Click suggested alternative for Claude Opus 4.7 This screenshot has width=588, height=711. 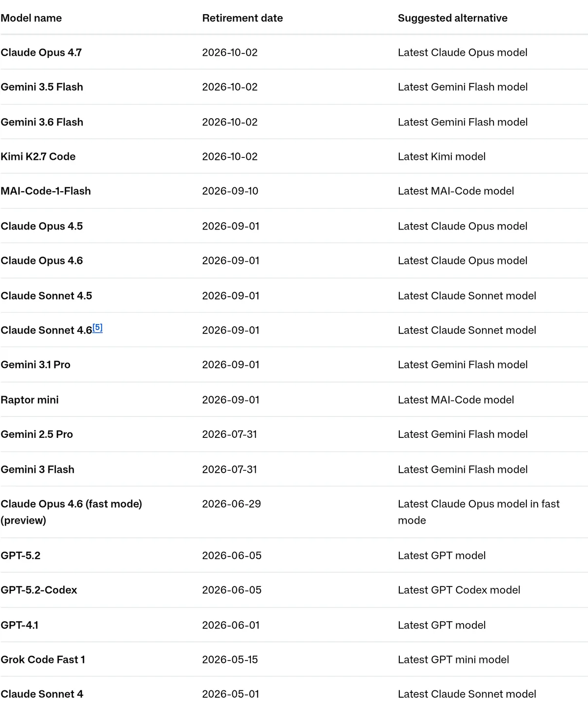tap(463, 52)
